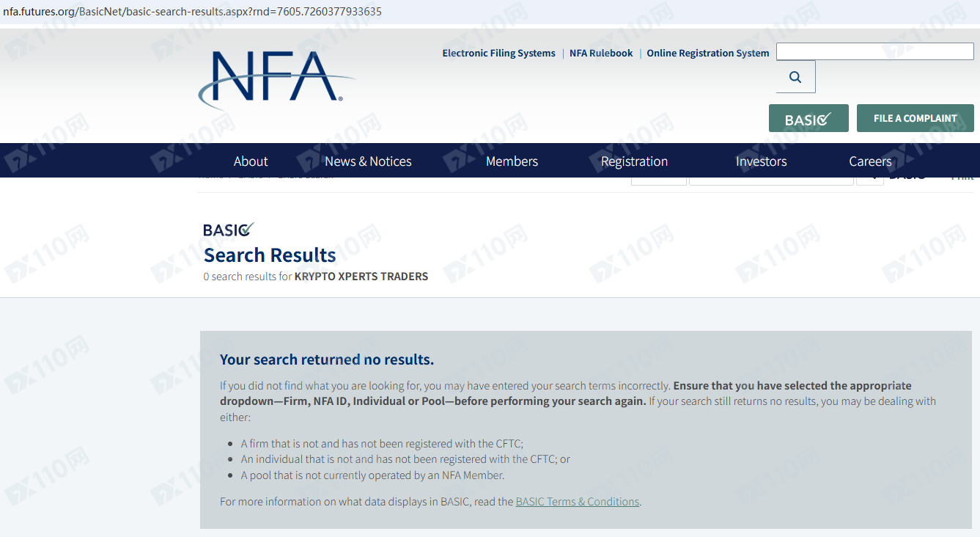Image resolution: width=980 pixels, height=537 pixels.
Task: Click the bullet 'A pool that is not currently operated'
Action: click(x=372, y=475)
